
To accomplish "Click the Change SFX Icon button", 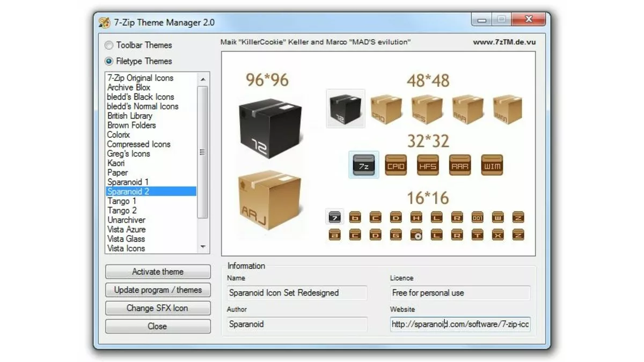I will (157, 308).
